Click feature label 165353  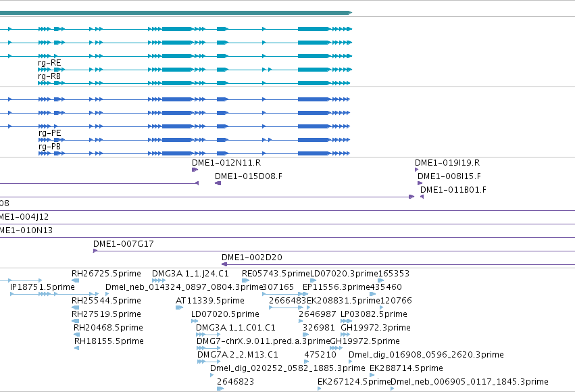pyautogui.click(x=393, y=274)
